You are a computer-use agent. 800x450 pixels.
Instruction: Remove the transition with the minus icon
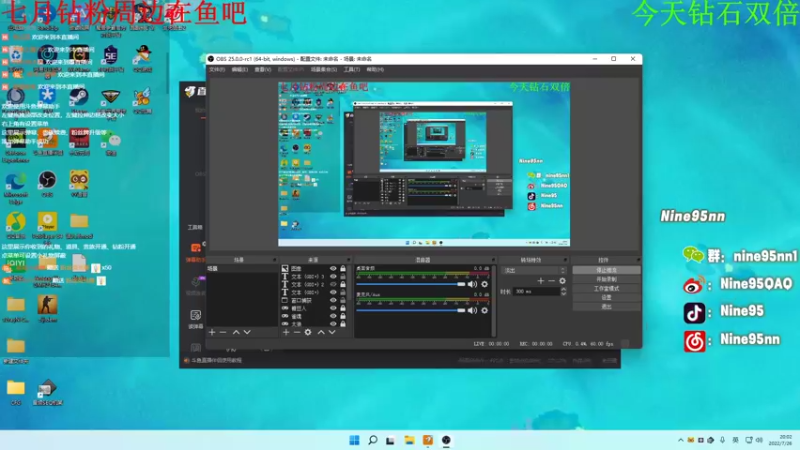point(552,281)
